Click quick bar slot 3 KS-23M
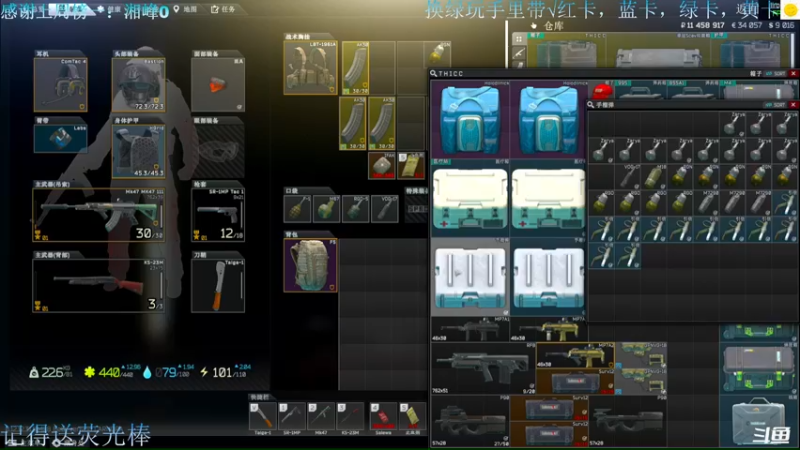 (351, 416)
